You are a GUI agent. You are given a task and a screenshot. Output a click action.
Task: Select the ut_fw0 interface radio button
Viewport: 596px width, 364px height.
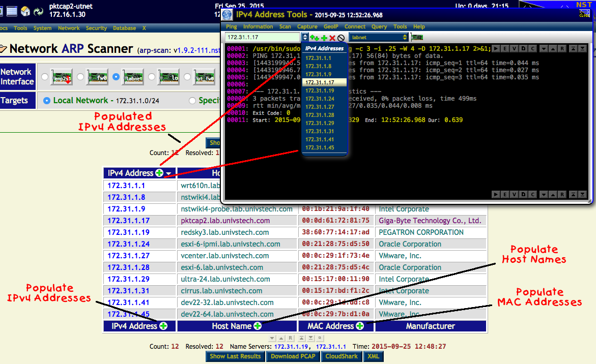point(187,77)
